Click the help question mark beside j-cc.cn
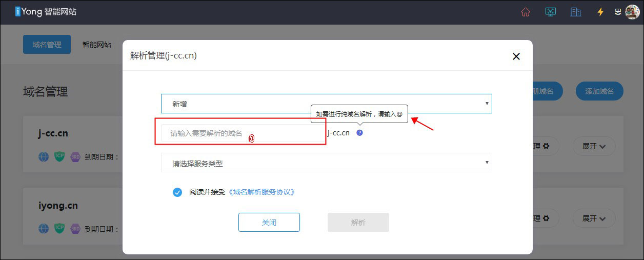The width and height of the screenshot is (644, 260). 359,132
